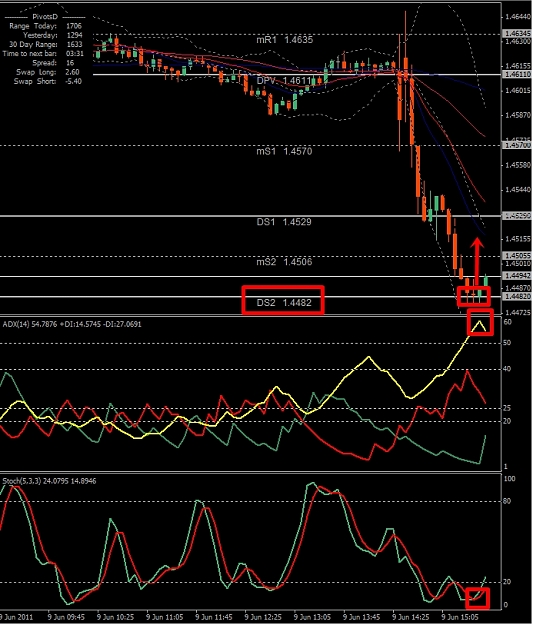The width and height of the screenshot is (533, 625).
Task: Click the 9 Jun 11:45 time label
Action: coord(214,617)
